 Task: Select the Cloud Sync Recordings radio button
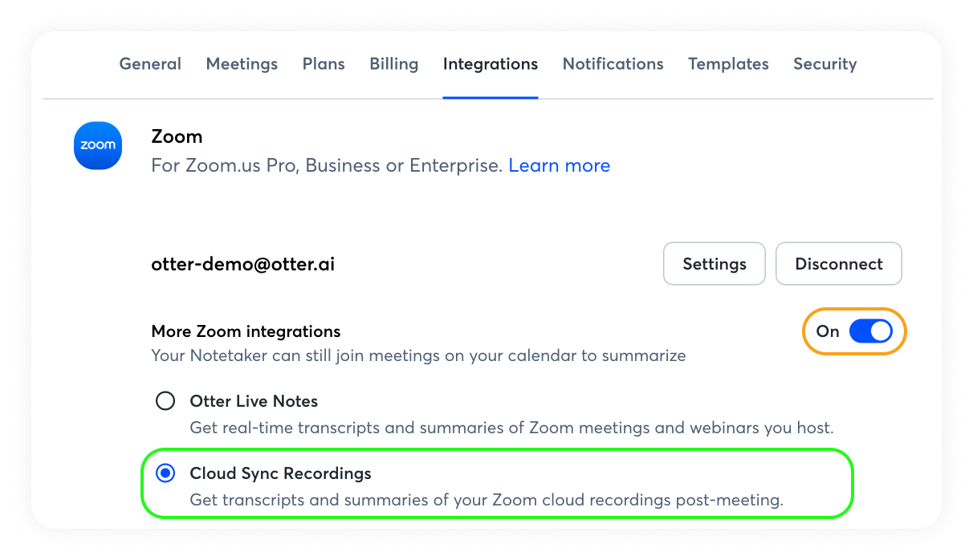pos(165,473)
